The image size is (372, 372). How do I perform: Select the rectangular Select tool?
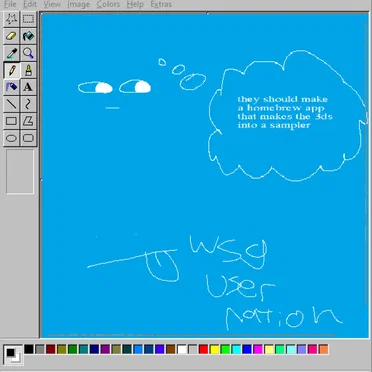(28, 19)
